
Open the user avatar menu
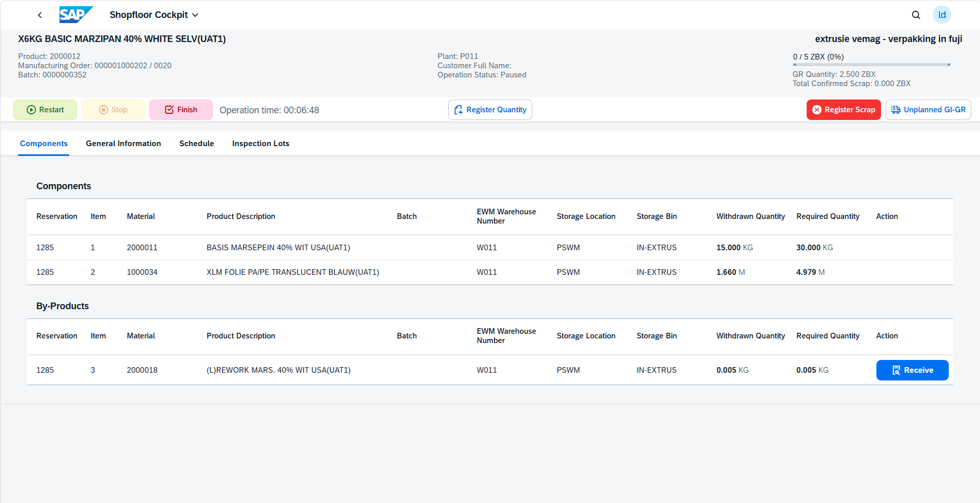pyautogui.click(x=942, y=15)
